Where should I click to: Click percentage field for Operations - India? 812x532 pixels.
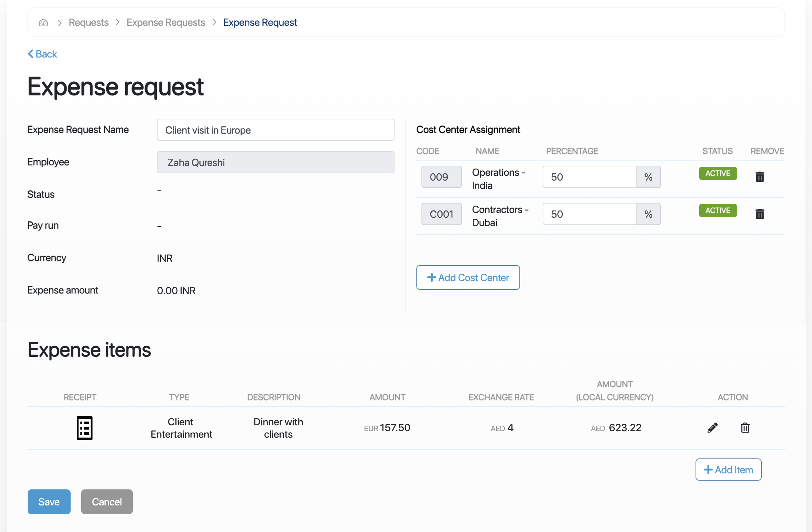[x=589, y=177]
